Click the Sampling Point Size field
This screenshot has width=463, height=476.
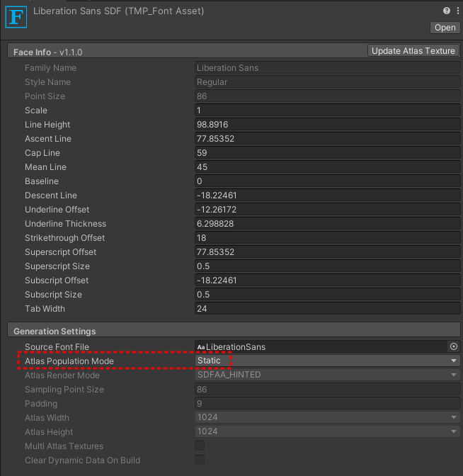coord(327,389)
